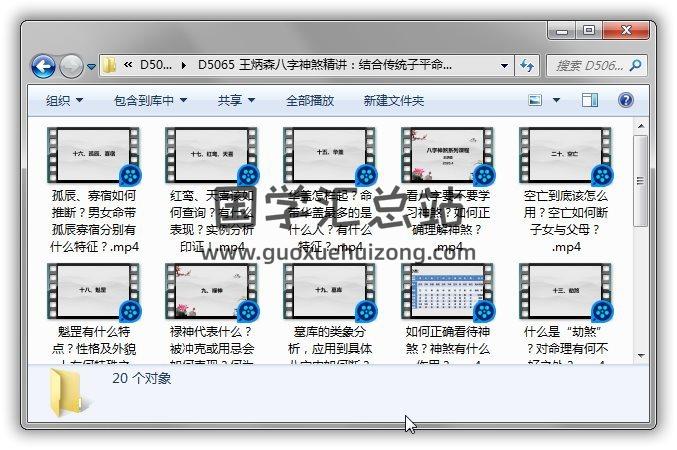Select video thumbnail 华盖怎样起

(330, 155)
